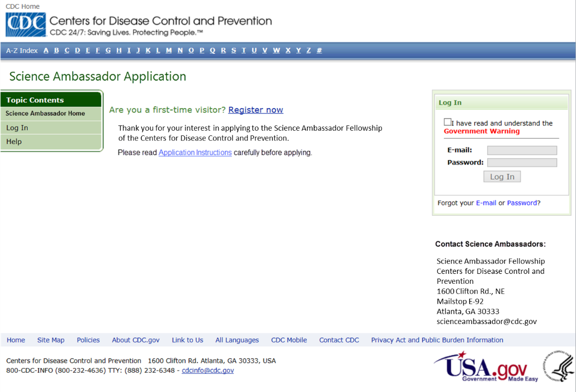Select Science Ambassador Home in Topic Contents

pyautogui.click(x=45, y=113)
